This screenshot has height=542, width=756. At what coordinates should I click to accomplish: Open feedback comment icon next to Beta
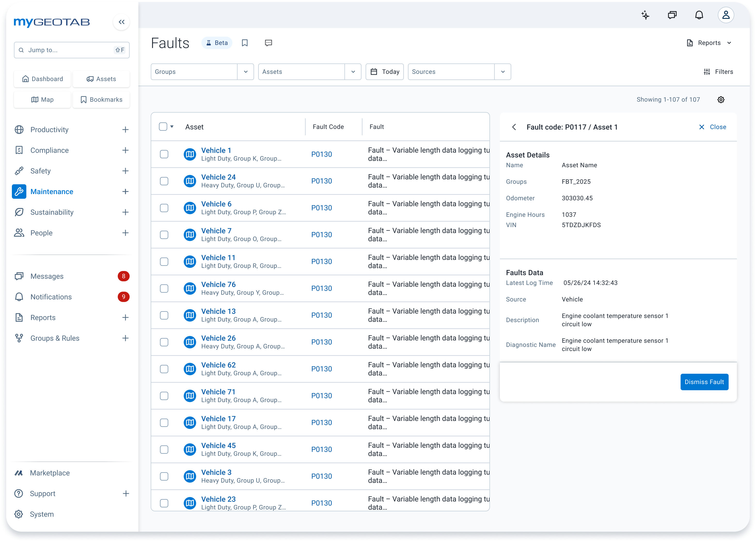(268, 43)
